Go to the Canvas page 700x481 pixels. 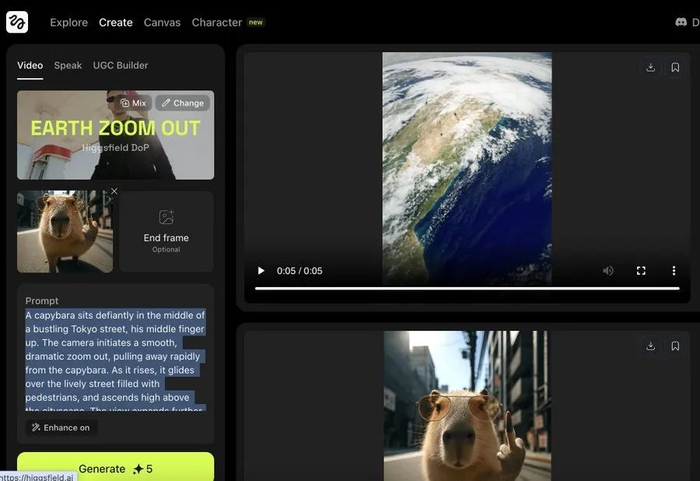coord(162,22)
